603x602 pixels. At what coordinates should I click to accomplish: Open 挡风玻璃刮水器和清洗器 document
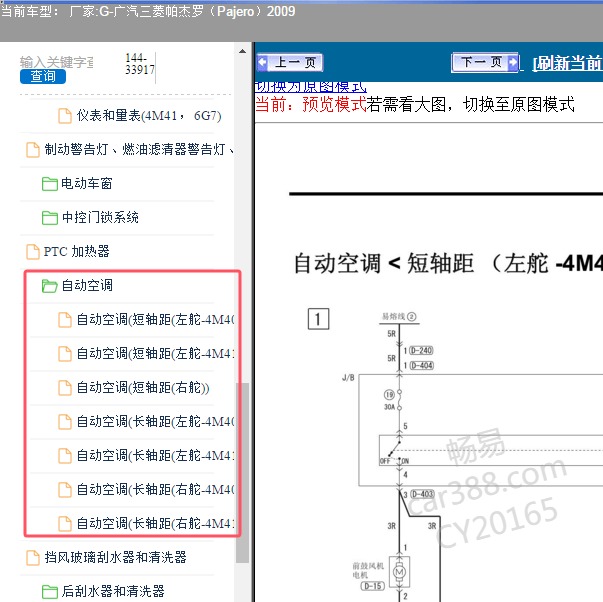[115, 557]
